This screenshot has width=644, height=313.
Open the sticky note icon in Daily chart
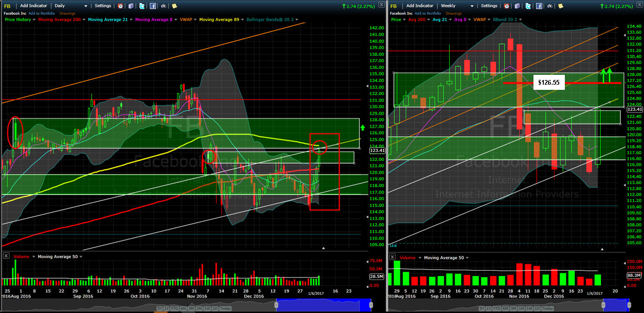[x=174, y=6]
